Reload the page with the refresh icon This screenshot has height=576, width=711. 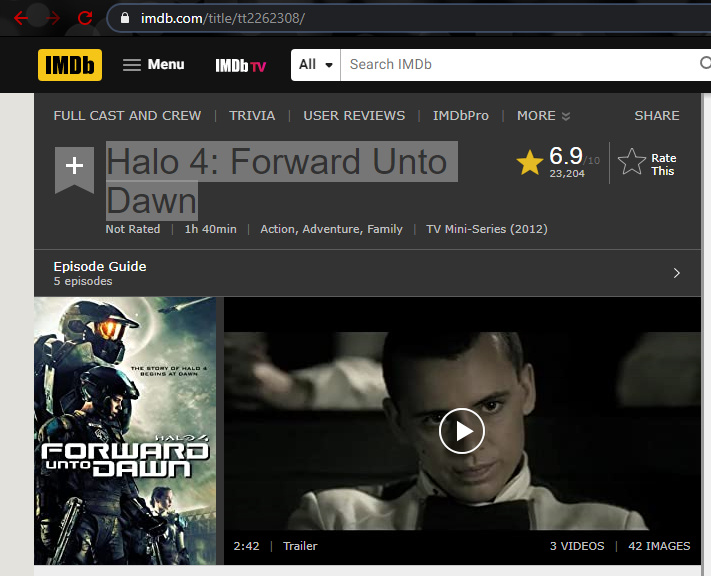tap(85, 18)
